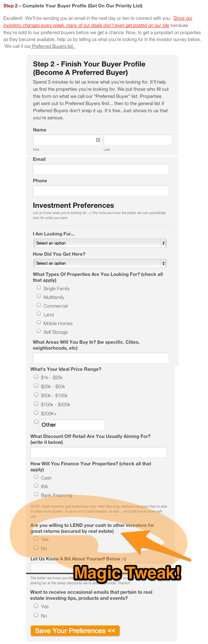
Task: Check the Single Family checkbox
Action: click(x=39, y=288)
